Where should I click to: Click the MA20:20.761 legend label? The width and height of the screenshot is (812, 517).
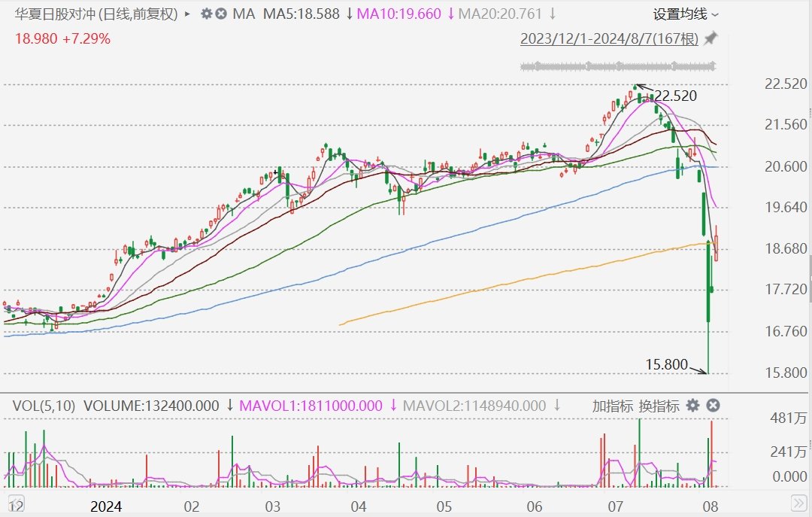[500, 14]
